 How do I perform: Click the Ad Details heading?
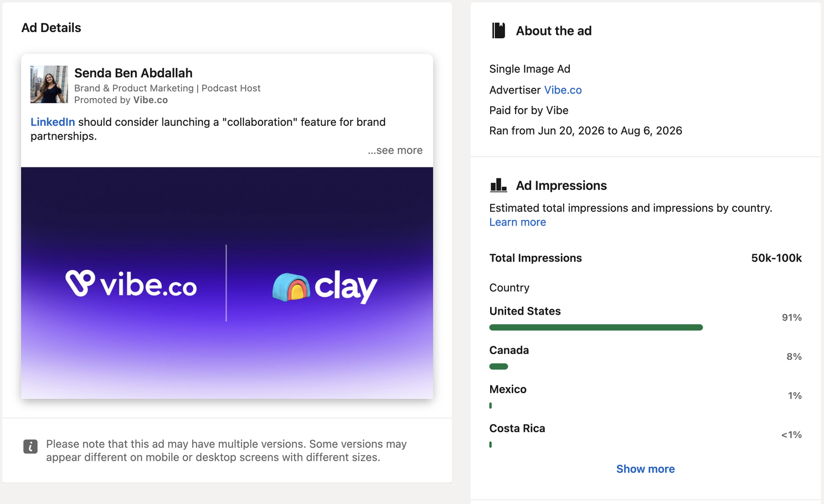(x=51, y=28)
